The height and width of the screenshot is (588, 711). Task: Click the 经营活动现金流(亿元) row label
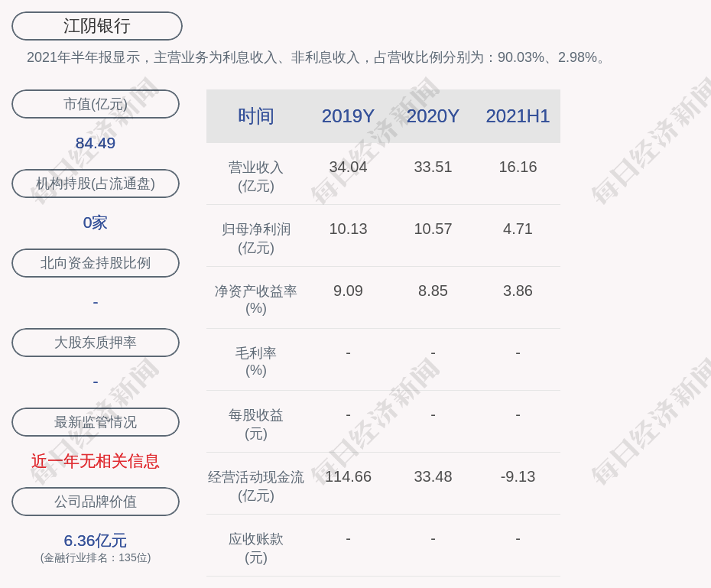point(256,486)
